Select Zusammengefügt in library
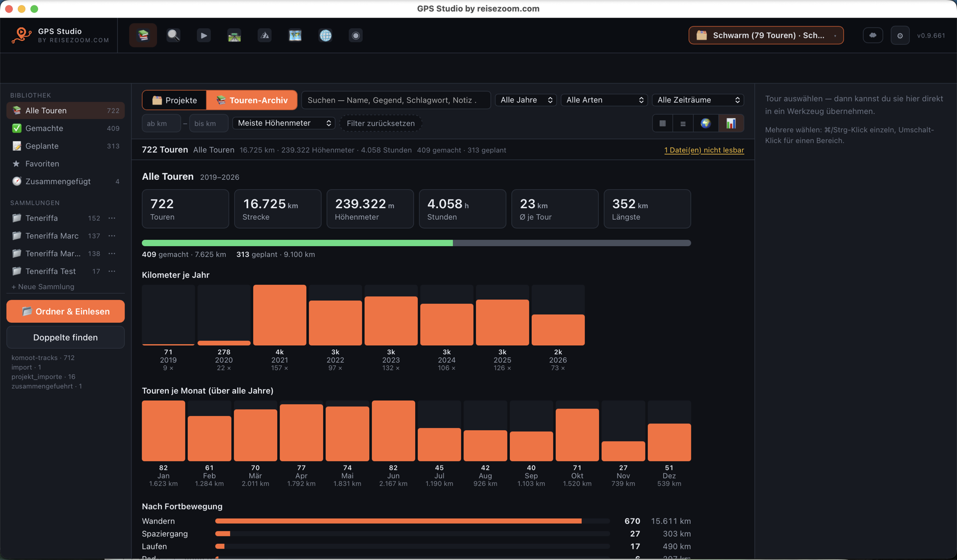Screen dimensions: 957x560 [x=65, y=181]
